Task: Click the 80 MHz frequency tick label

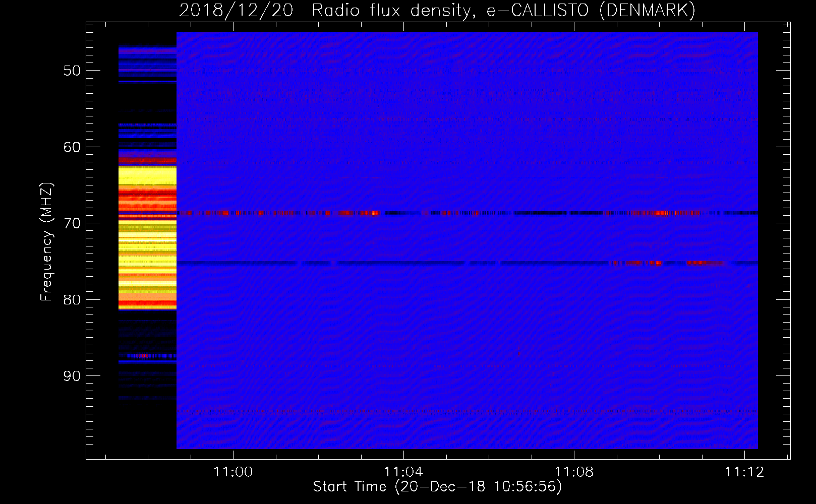Action: coord(72,300)
